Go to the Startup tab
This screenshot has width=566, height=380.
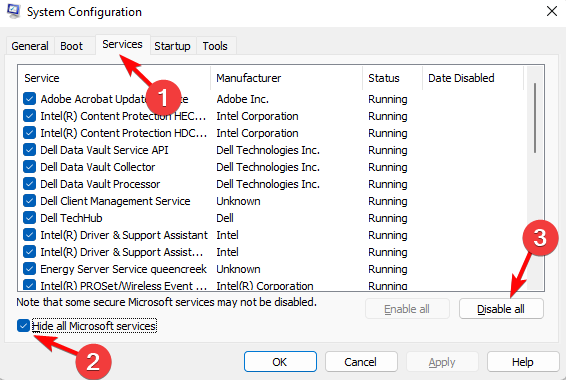tap(173, 46)
